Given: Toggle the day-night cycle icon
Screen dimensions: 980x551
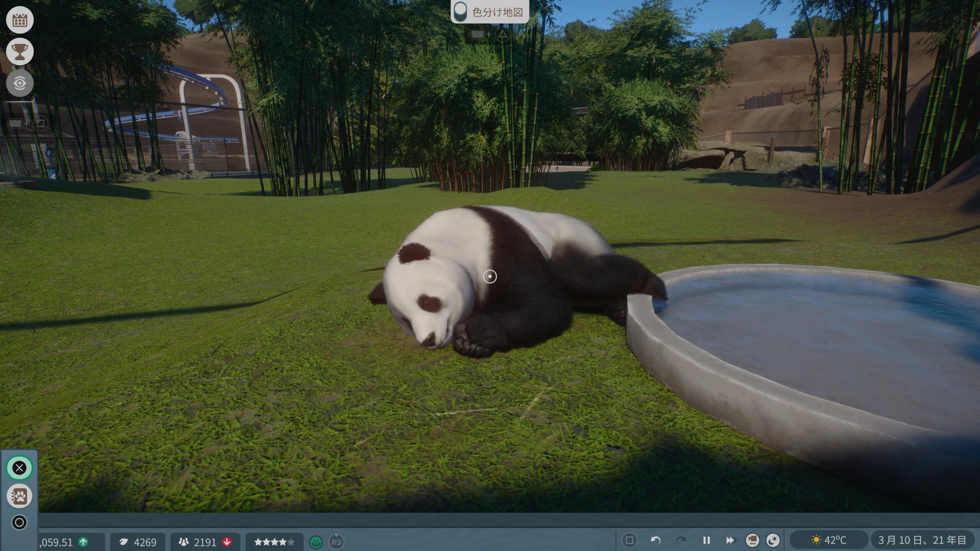Looking at the screenshot, I should click(x=773, y=540).
